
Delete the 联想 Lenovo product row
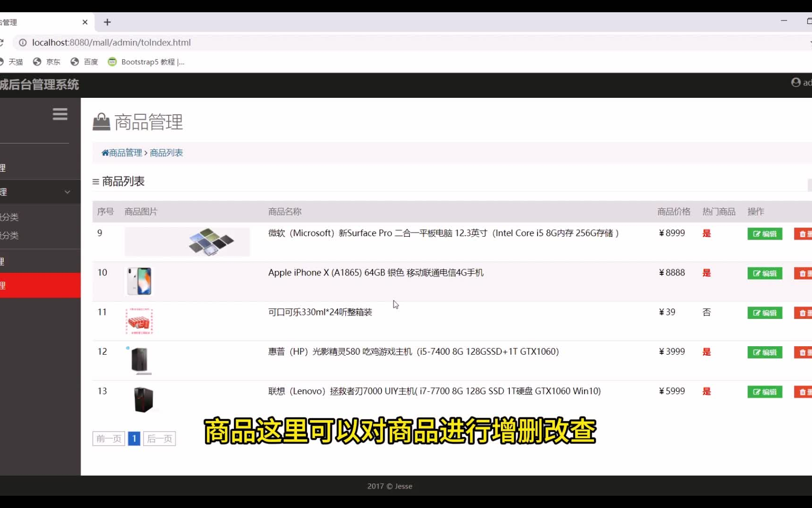coord(803,392)
